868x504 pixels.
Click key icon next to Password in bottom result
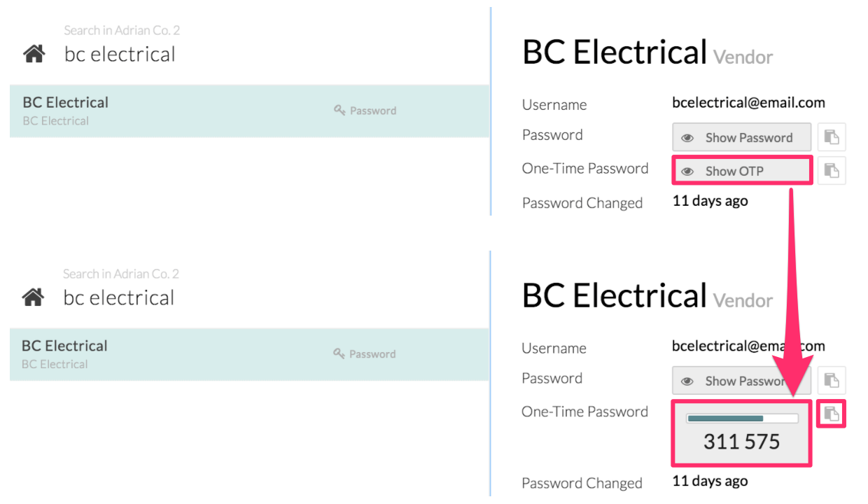(339, 353)
